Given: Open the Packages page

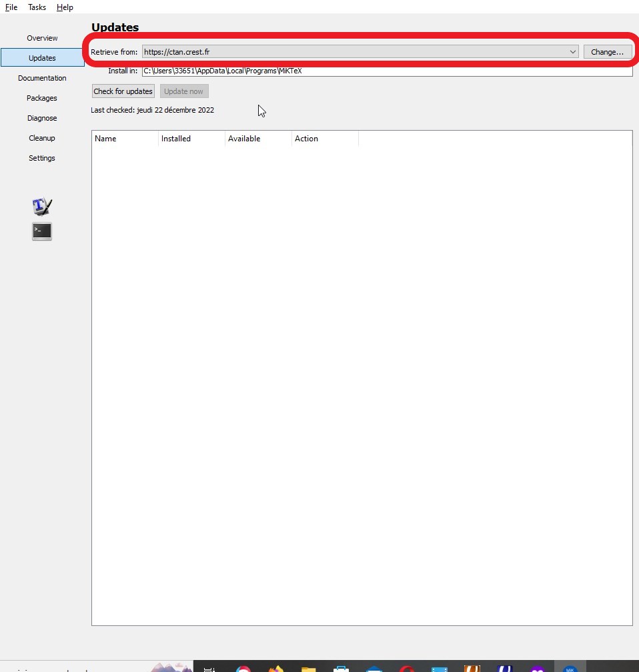Looking at the screenshot, I should [x=42, y=98].
